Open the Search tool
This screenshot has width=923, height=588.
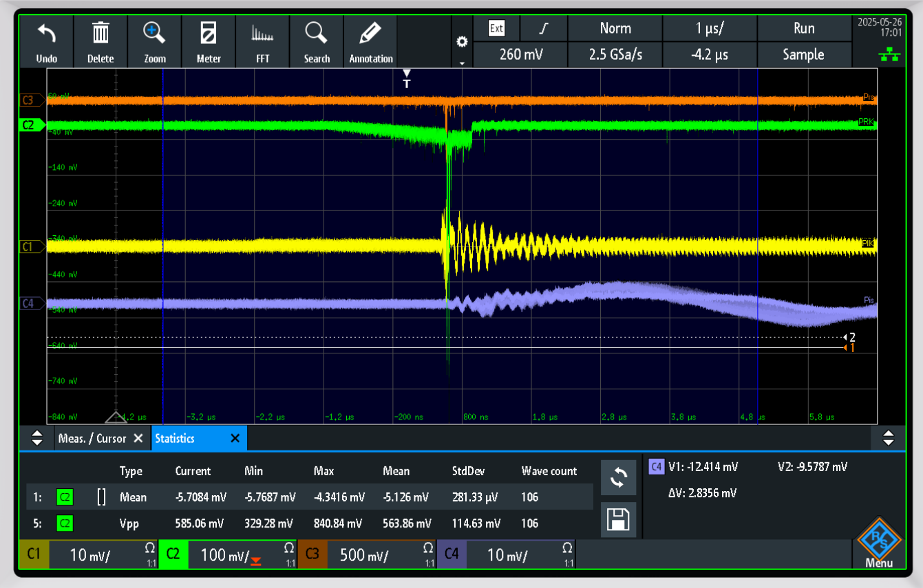(x=317, y=41)
